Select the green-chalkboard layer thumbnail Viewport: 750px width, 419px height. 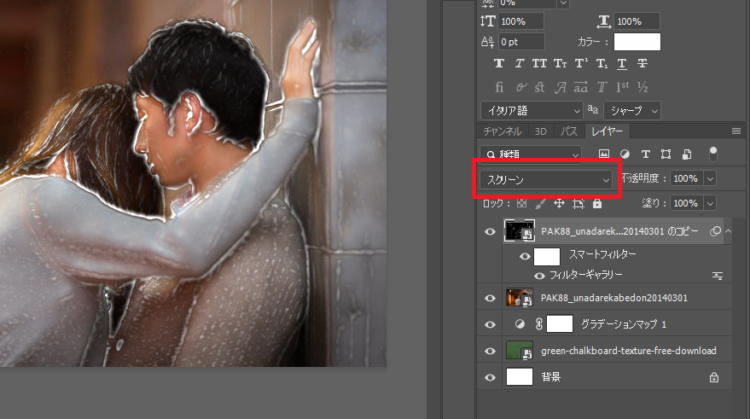click(519, 350)
